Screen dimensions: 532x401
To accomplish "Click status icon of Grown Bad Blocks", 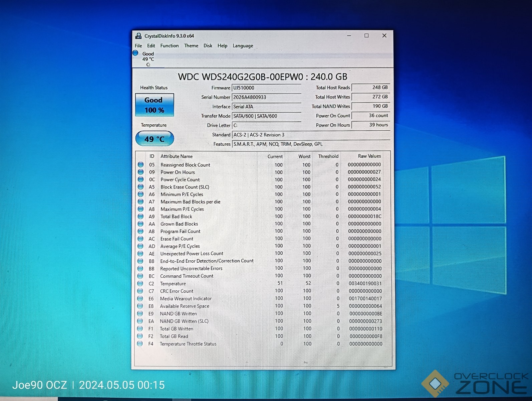I will pos(141,224).
